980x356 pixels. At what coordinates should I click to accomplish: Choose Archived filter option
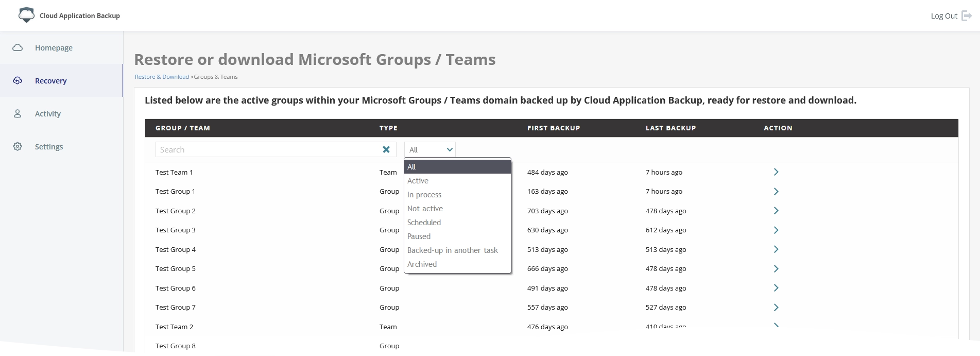[x=458, y=264]
